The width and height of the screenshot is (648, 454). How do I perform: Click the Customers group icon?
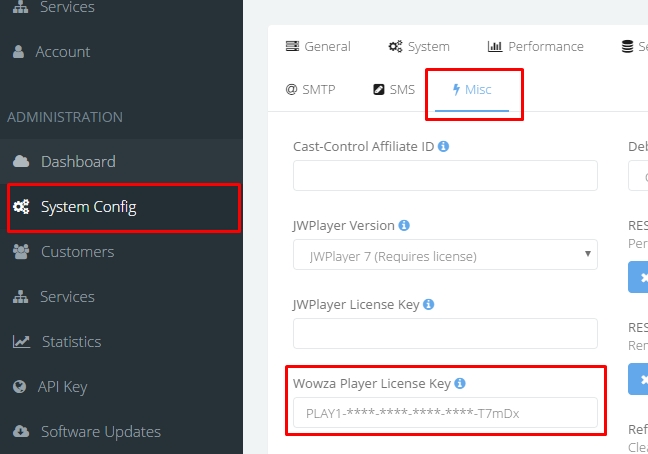(x=21, y=252)
